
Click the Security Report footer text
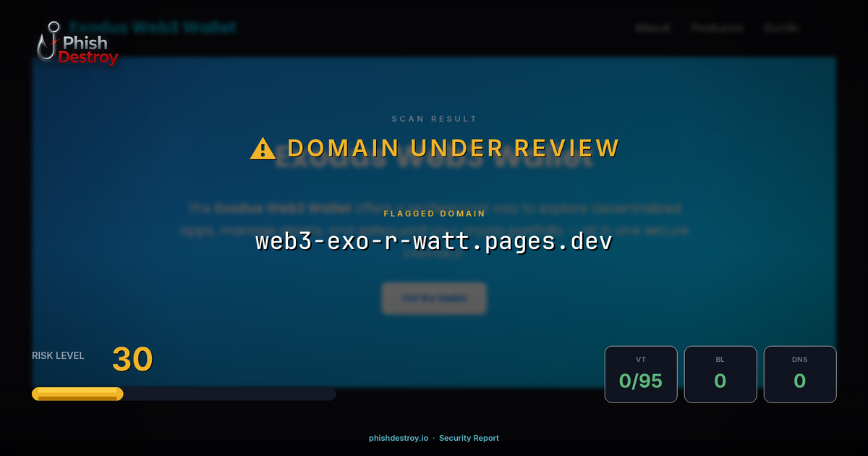pyautogui.click(x=469, y=438)
